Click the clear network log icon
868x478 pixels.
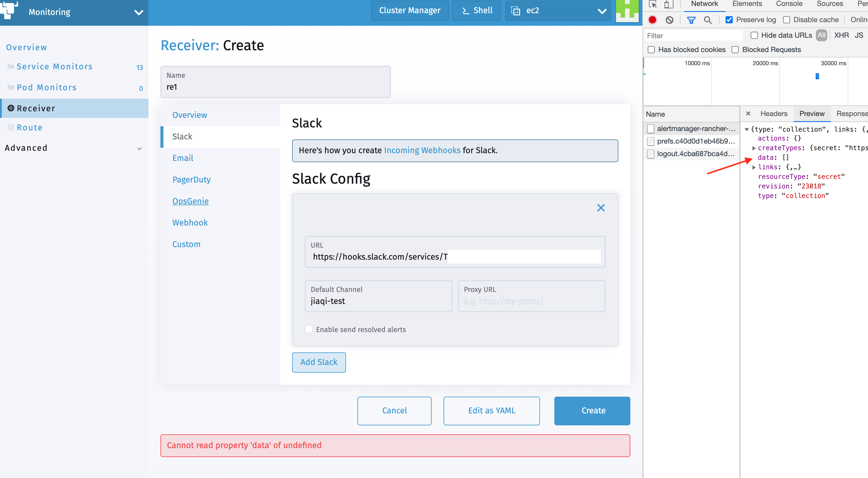(670, 20)
